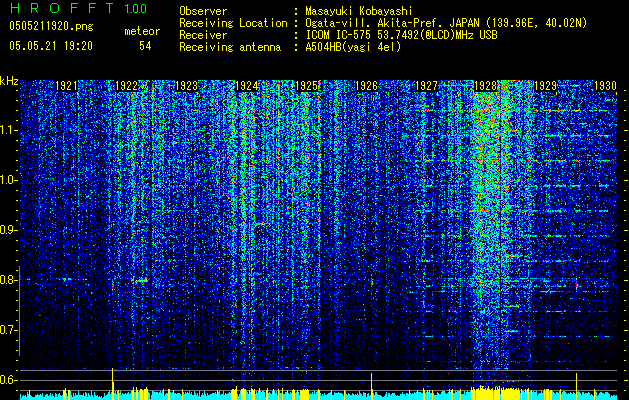Image resolution: width=629 pixels, height=400 pixels.
Task: Click the HROFFT 1.0.0 title text
Action: pyautogui.click(x=78, y=8)
